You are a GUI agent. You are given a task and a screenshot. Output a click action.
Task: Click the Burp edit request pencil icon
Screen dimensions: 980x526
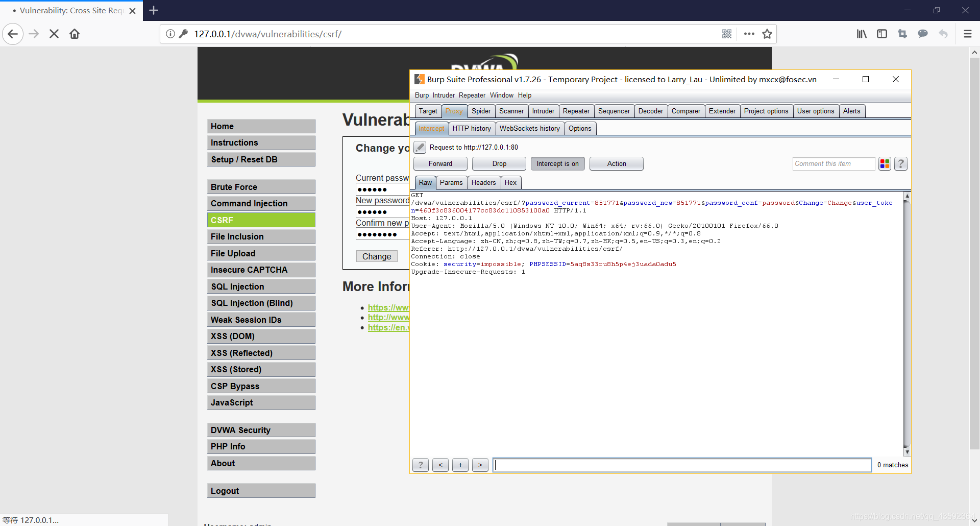point(420,148)
